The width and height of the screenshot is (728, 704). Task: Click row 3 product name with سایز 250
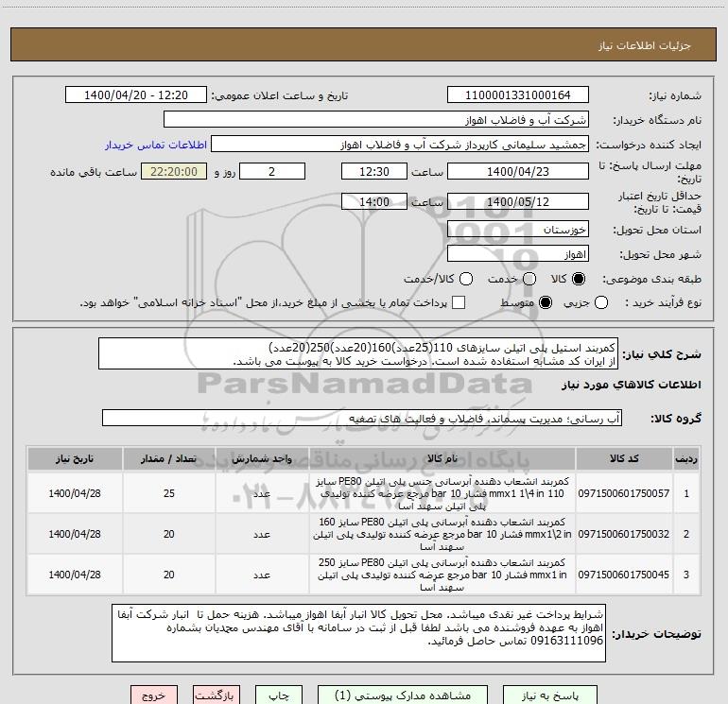[442, 575]
